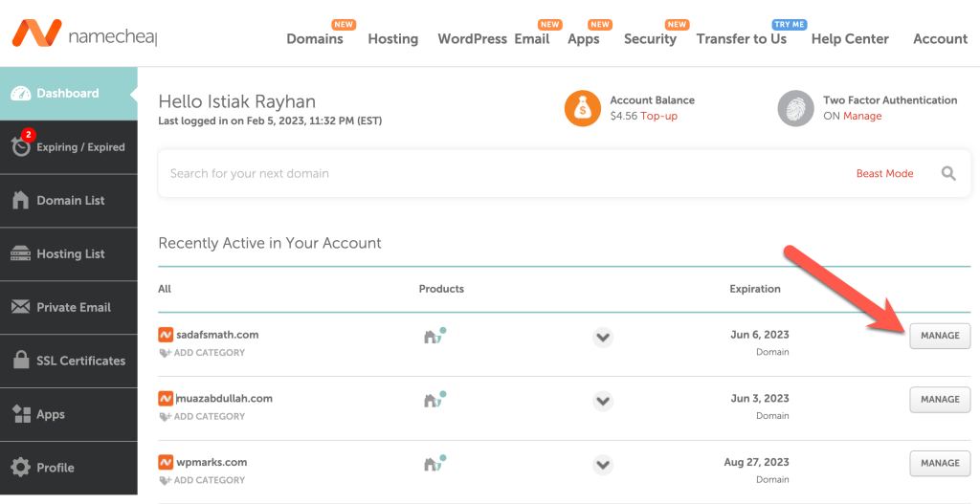
Task: Click Manage link for Two Factor Authentication
Action: (x=862, y=116)
